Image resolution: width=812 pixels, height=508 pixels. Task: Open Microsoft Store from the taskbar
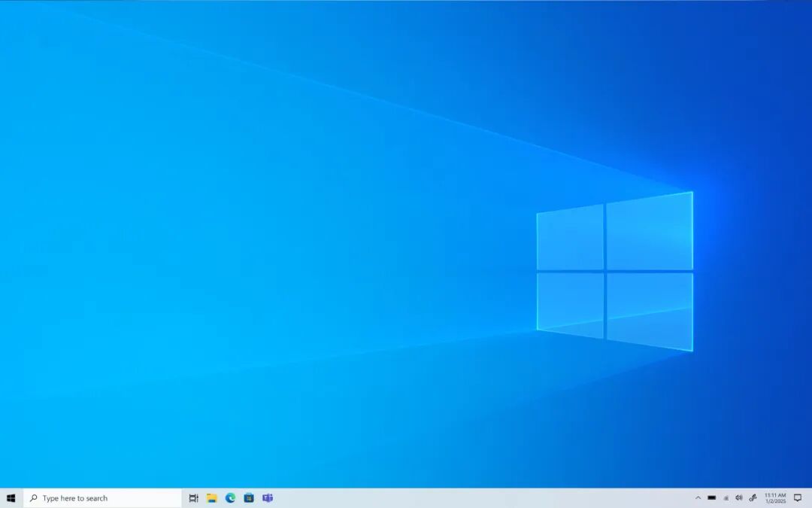pyautogui.click(x=249, y=498)
